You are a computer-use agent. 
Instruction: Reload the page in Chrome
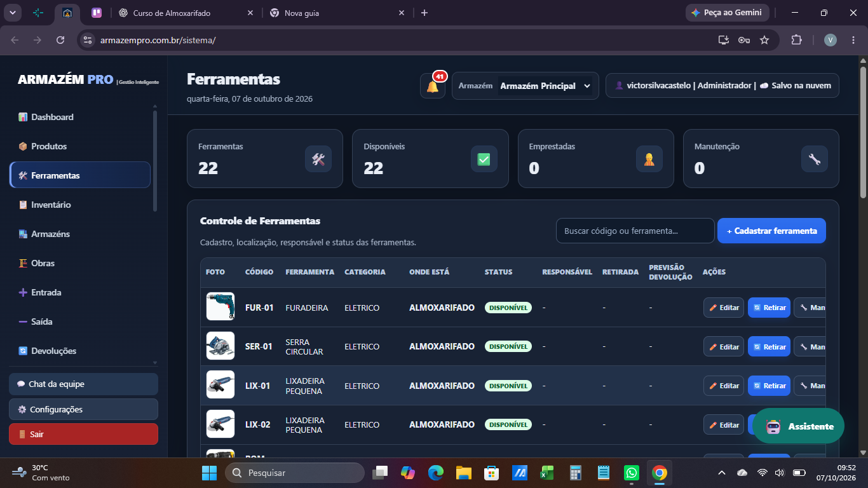[x=60, y=40]
